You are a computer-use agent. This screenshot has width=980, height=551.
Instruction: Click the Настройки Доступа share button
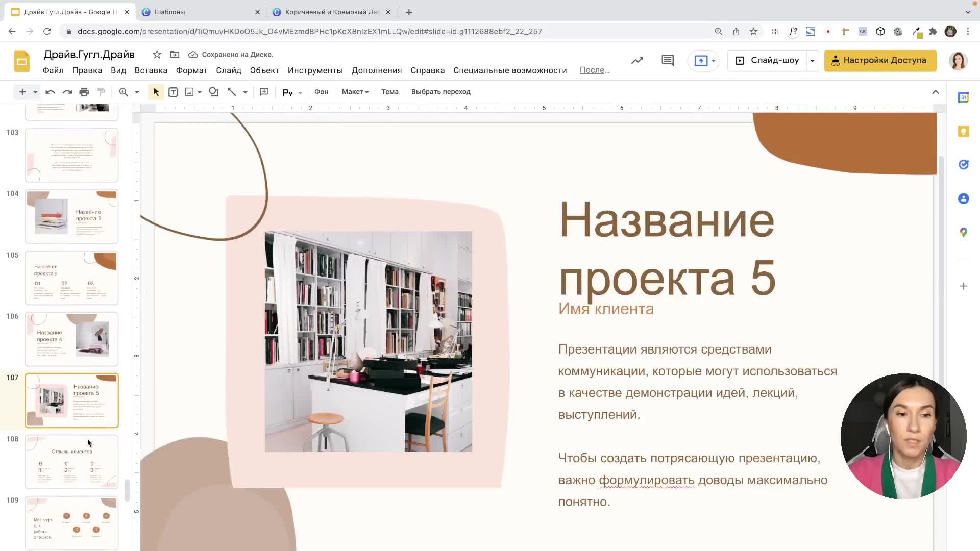880,61
